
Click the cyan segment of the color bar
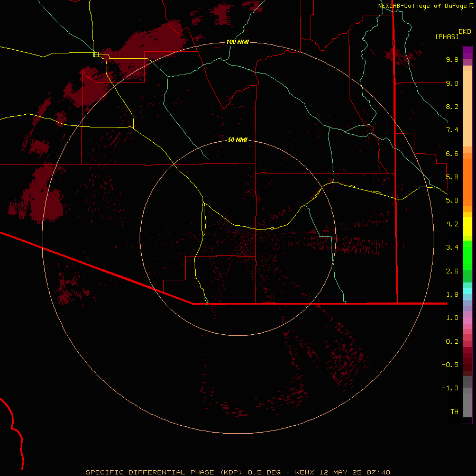(x=467, y=291)
